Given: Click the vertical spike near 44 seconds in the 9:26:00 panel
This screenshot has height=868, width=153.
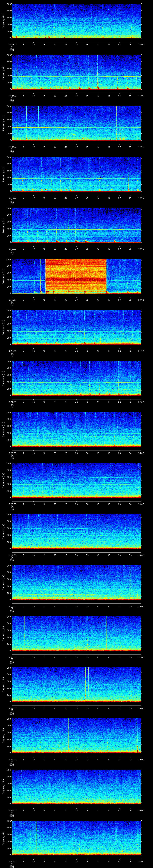Looking at the screenshot, I should point(106,634).
